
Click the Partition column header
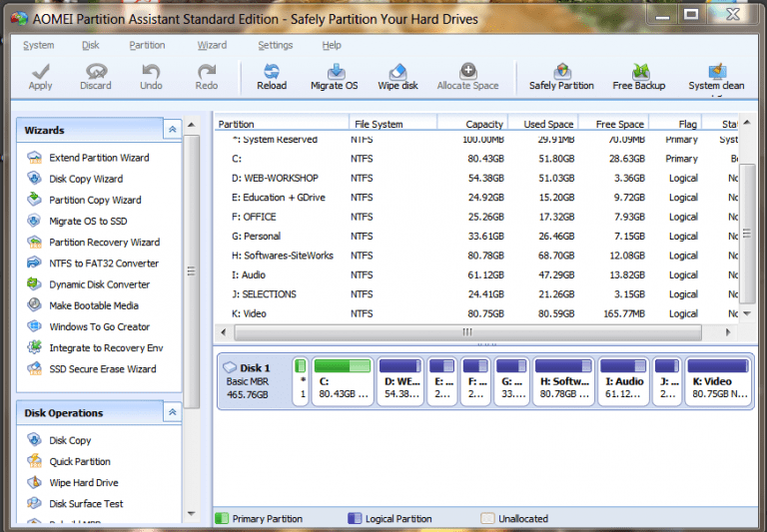click(282, 124)
